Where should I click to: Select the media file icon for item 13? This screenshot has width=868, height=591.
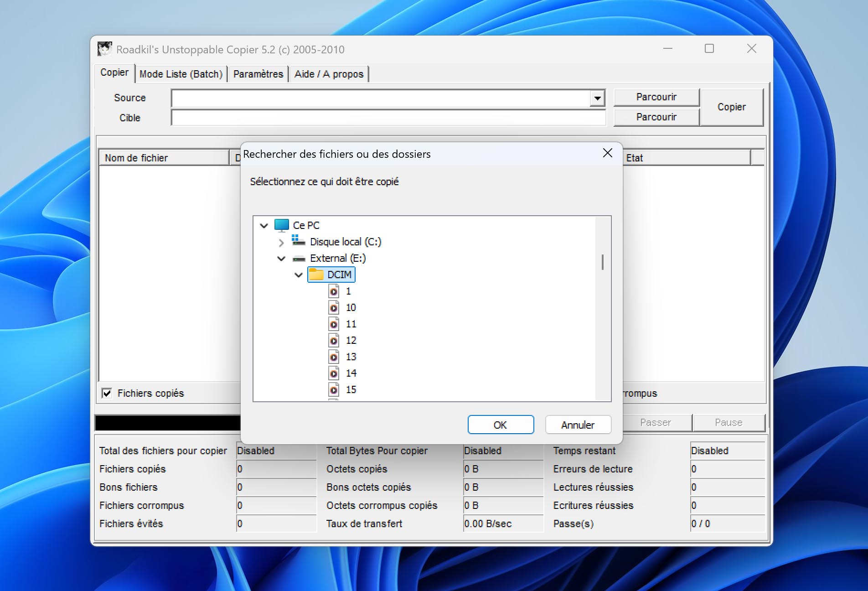tap(334, 357)
